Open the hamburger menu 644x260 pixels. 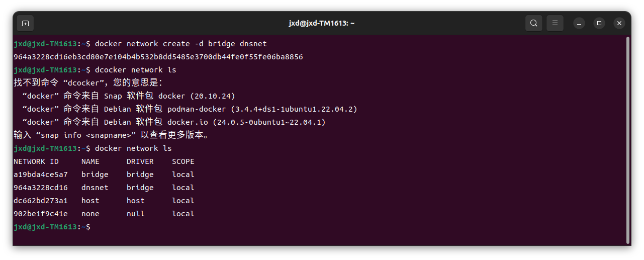coord(555,23)
